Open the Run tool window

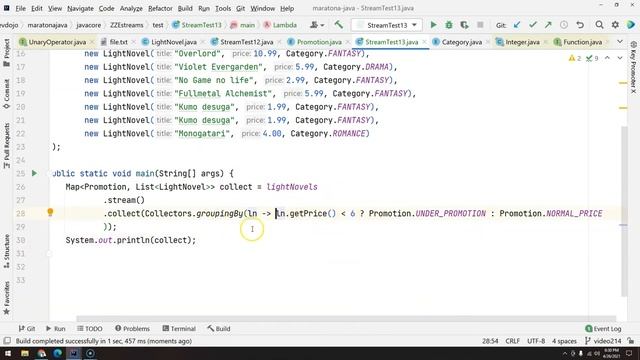(x=56, y=329)
